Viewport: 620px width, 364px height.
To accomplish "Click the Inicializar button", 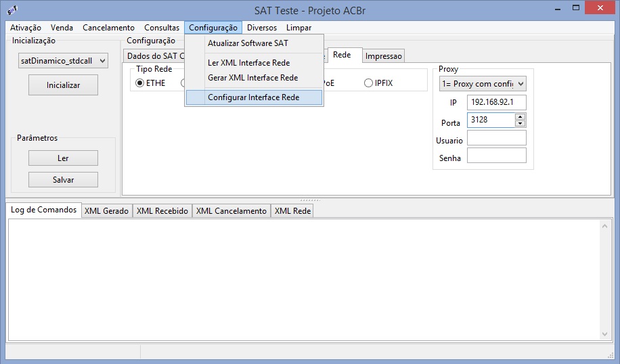I will click(x=63, y=85).
